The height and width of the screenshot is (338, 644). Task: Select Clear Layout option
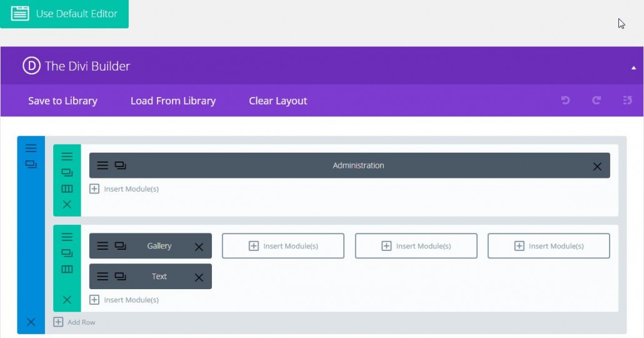tap(278, 101)
